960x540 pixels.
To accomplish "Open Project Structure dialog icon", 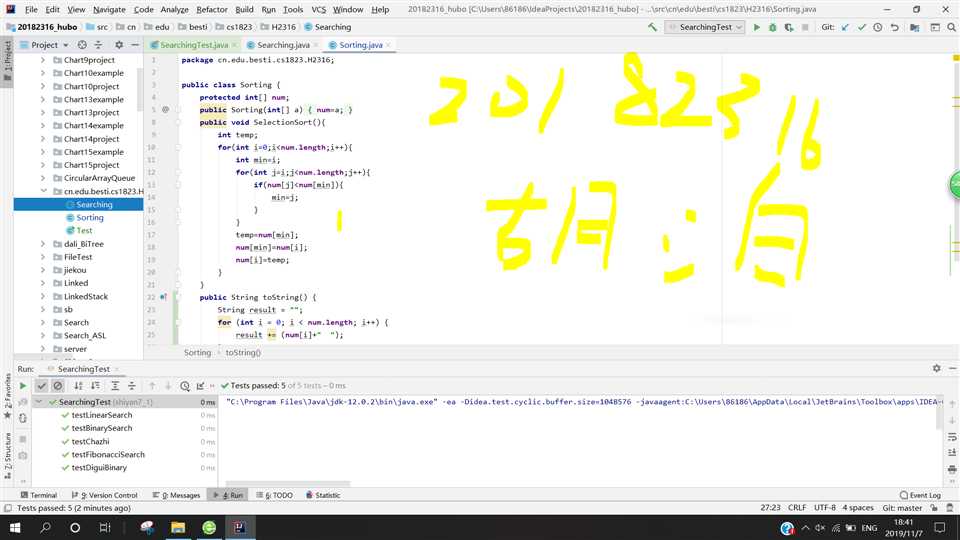I will coord(915,27).
